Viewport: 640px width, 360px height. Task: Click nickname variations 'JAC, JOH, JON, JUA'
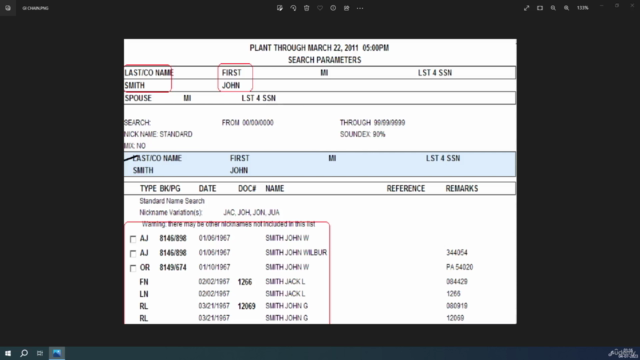[x=251, y=213]
